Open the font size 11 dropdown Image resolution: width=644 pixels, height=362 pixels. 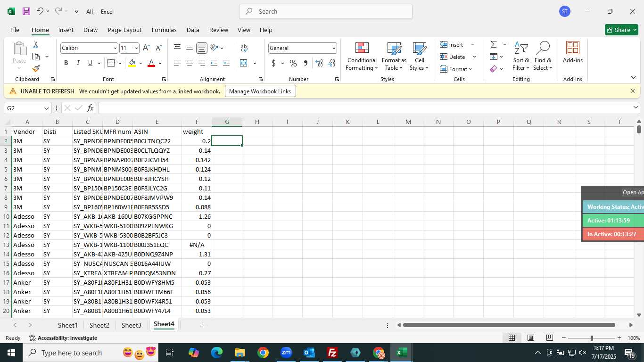(x=136, y=48)
